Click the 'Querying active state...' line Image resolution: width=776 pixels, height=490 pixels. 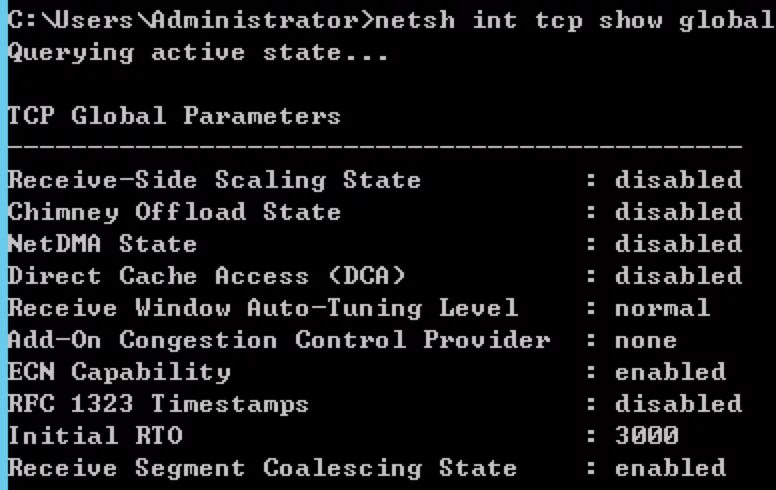[197, 52]
